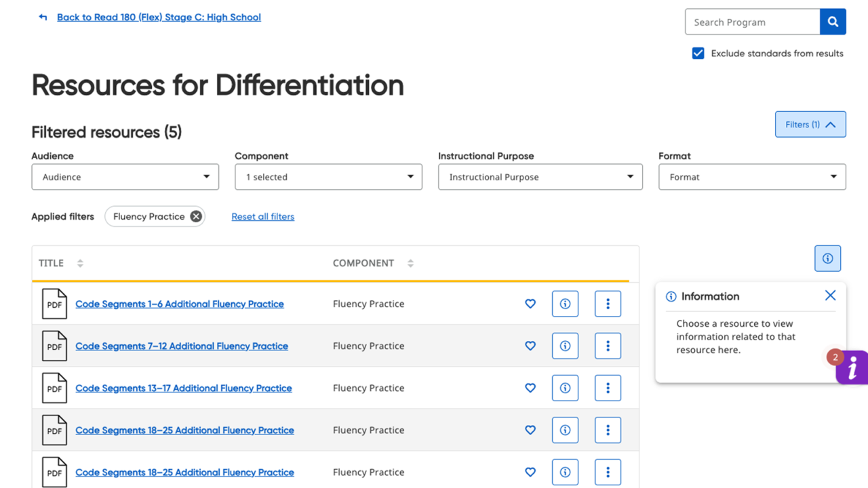This screenshot has width=868, height=488.
Task: Open more options for Code Segments 13–17
Action: click(608, 388)
